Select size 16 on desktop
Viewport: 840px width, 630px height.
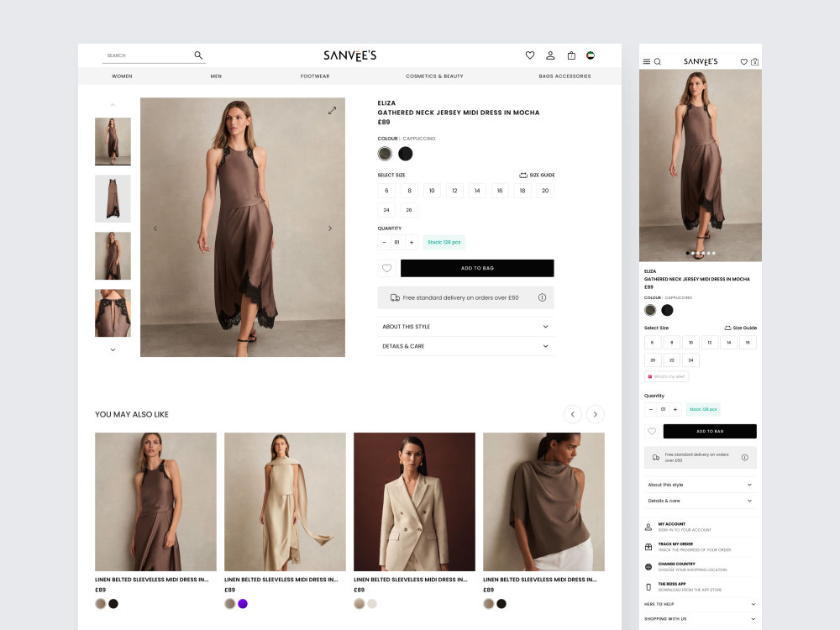click(500, 191)
